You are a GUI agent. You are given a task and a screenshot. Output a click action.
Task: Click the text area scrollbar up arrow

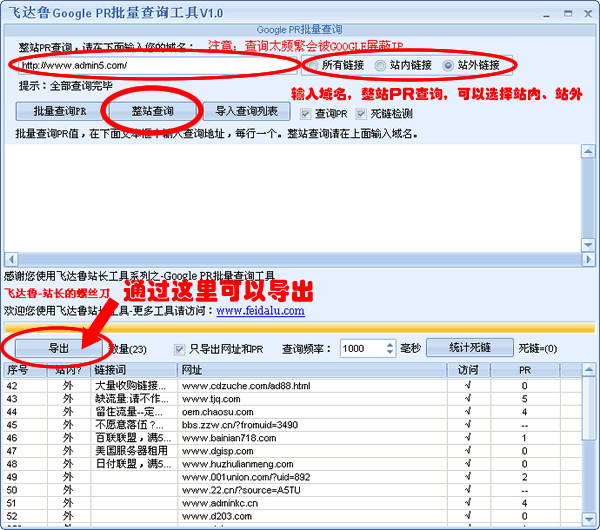(x=588, y=152)
